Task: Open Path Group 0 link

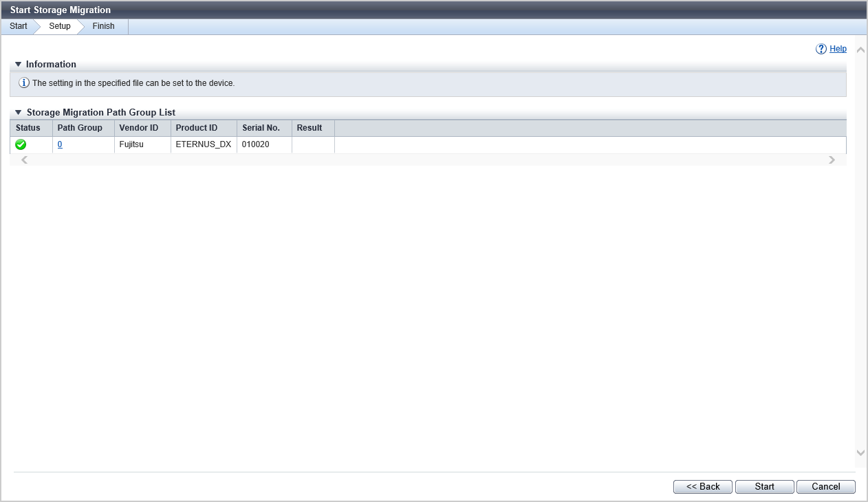Action: pos(60,144)
